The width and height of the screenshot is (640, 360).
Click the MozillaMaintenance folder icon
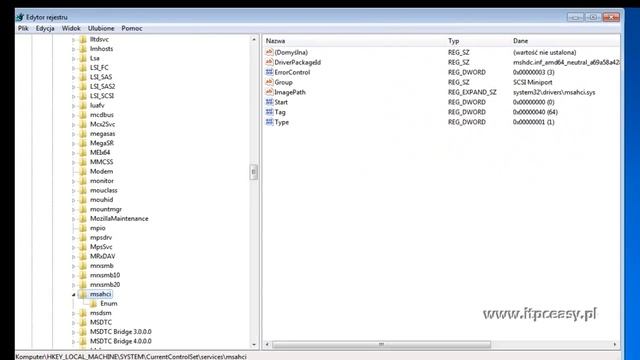(x=83, y=218)
